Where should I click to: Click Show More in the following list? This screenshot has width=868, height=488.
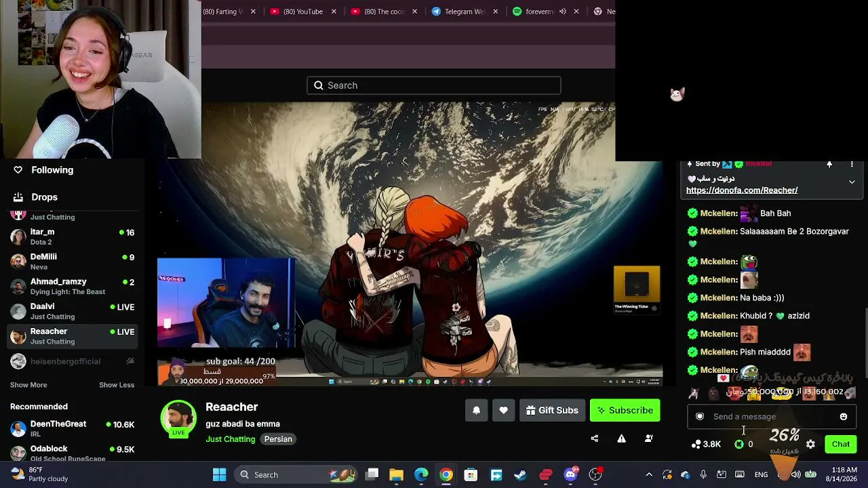pyautogui.click(x=28, y=385)
